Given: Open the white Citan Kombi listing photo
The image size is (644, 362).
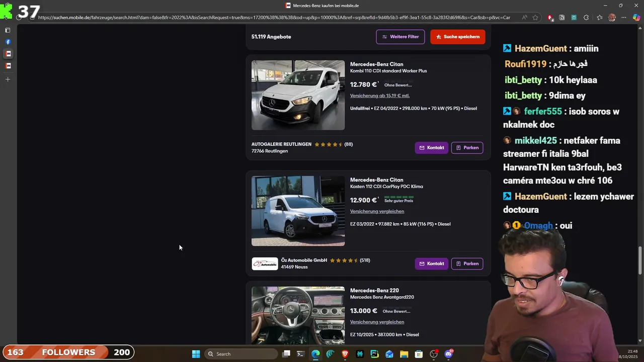Looking at the screenshot, I should click(298, 95).
